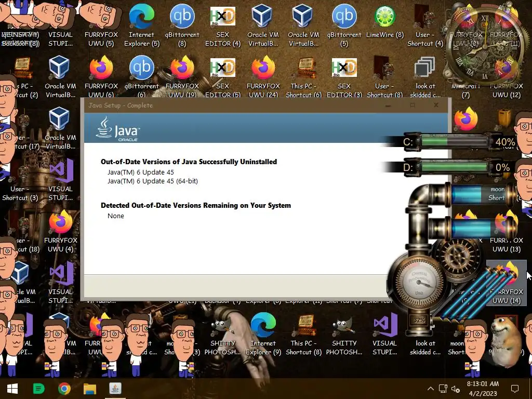Click the 'Java(TM) 6 Update 45 (64-bit)' line
The image size is (532, 399).
(x=153, y=181)
